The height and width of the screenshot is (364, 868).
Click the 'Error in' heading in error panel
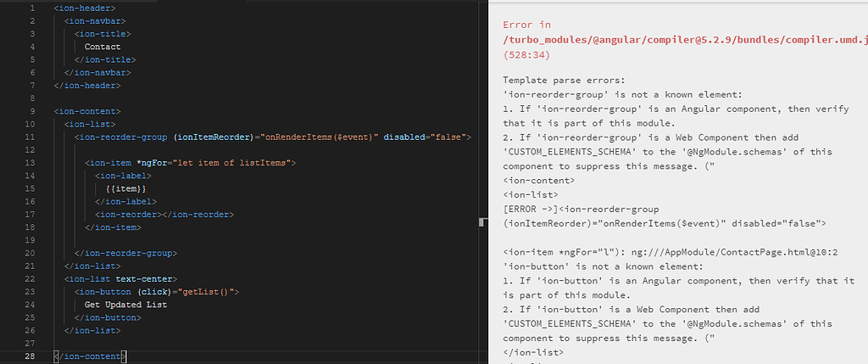click(x=527, y=25)
